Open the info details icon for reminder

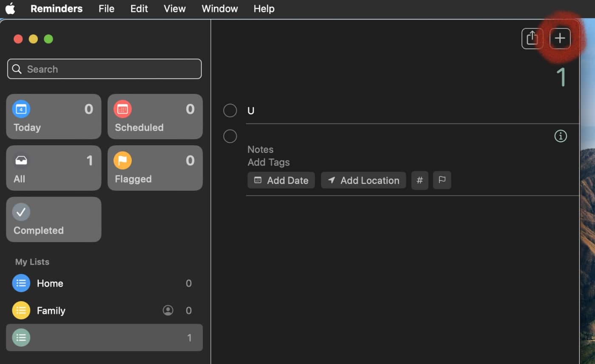tap(561, 136)
